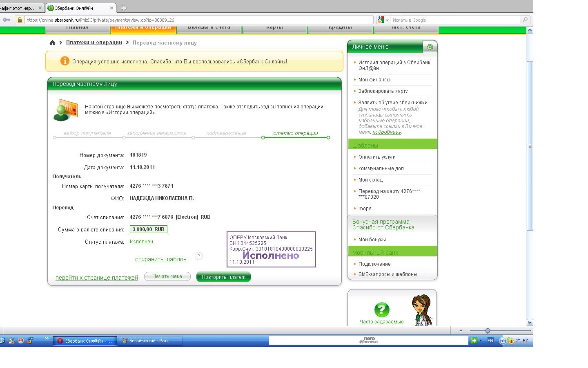Click the Nero search input field in the taskbar

tap(369, 341)
